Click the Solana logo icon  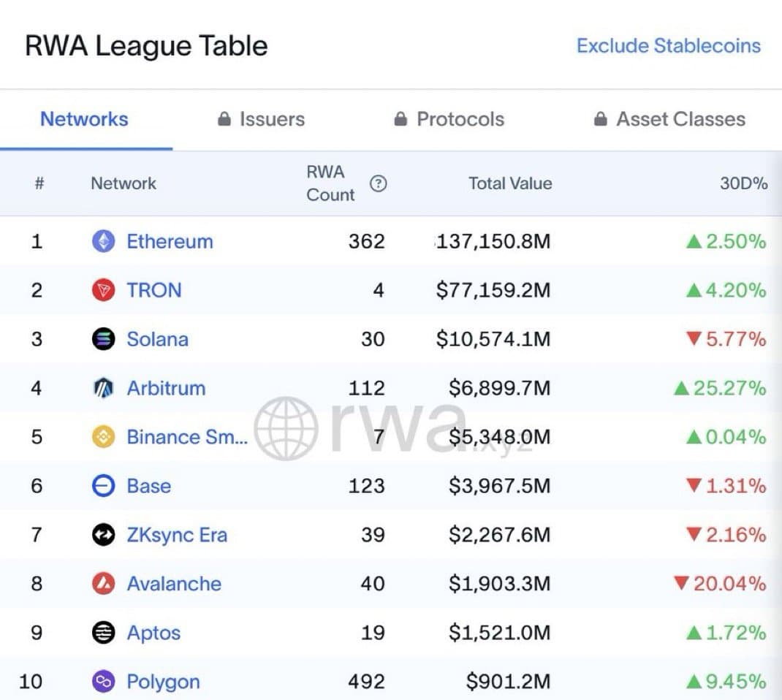click(103, 339)
